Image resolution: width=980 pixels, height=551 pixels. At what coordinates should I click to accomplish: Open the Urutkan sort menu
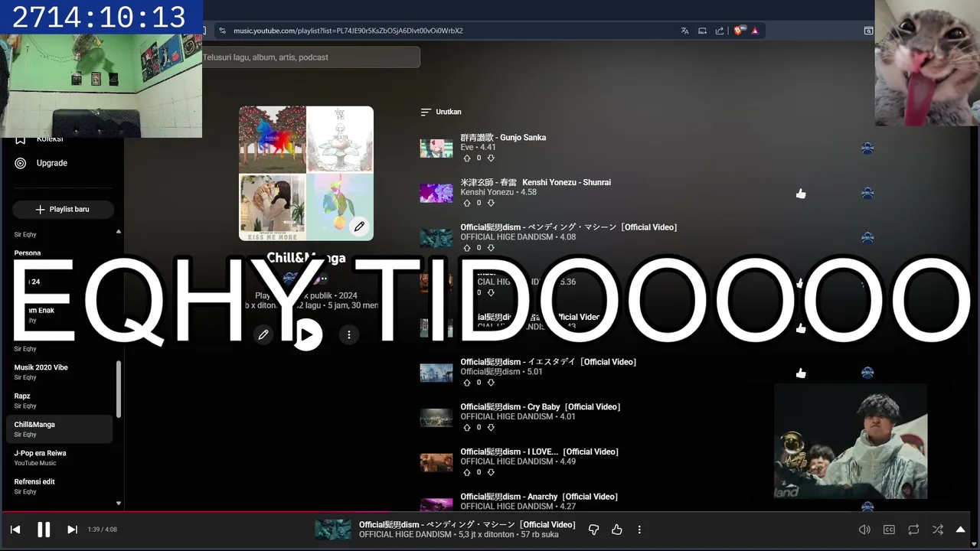[x=441, y=112]
